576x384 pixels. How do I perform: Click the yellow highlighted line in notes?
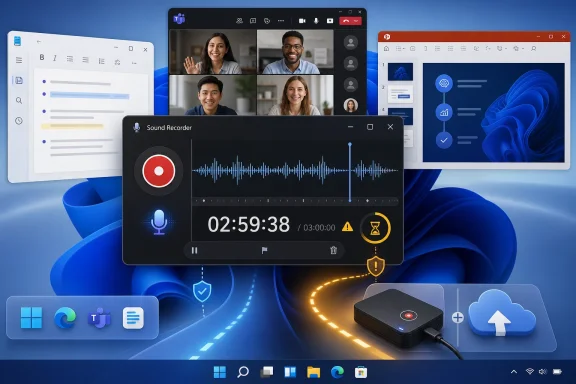[72, 126]
